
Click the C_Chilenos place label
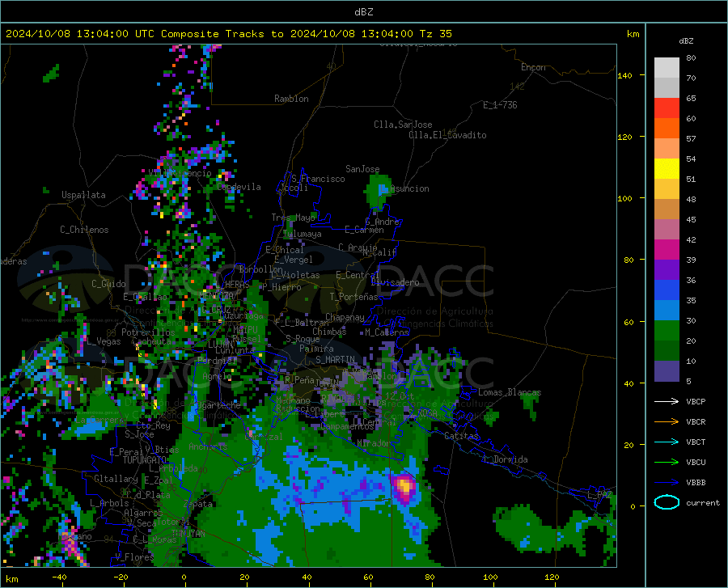(84, 230)
